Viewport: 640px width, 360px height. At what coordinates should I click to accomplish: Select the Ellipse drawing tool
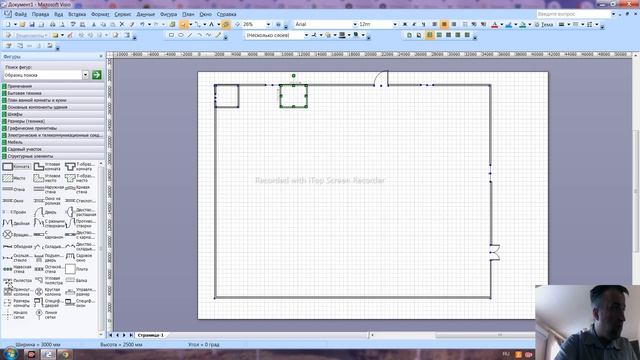coord(181,35)
